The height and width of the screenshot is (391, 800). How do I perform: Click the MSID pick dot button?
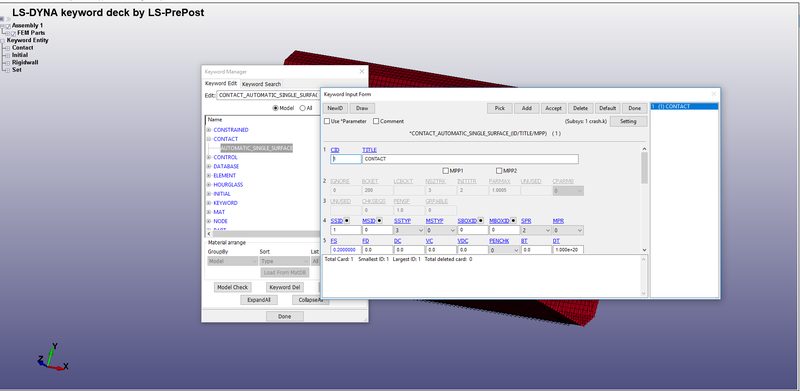coord(379,221)
